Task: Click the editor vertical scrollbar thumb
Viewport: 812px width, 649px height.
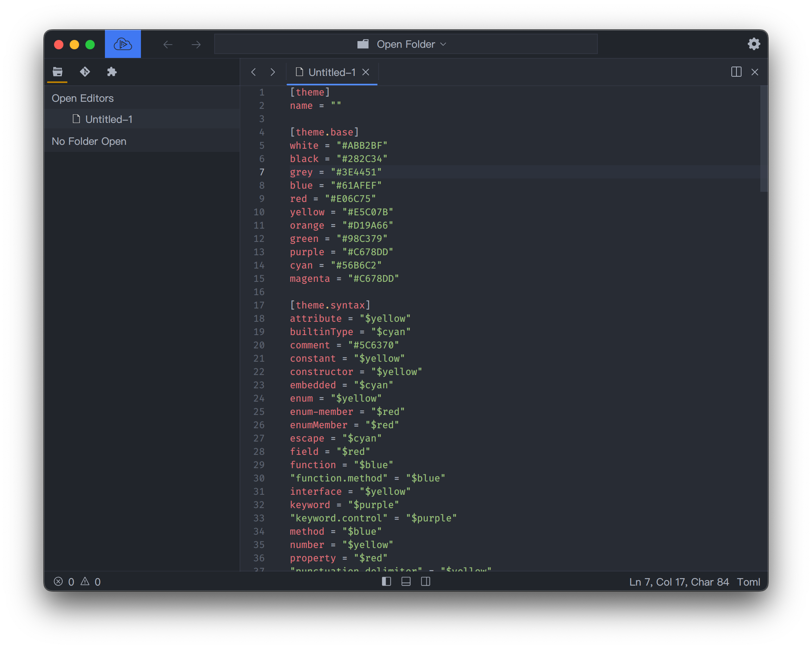Action: coord(763,139)
